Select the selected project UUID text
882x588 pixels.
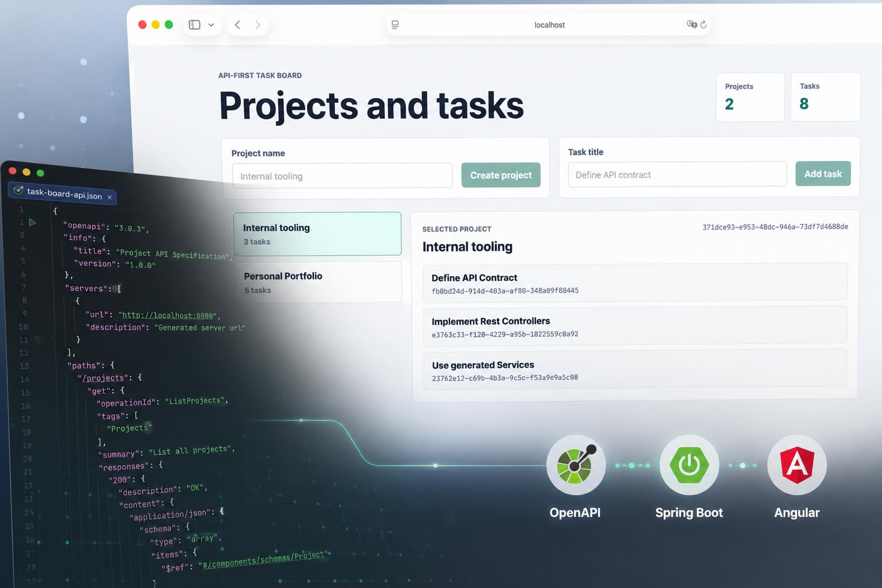775,227
